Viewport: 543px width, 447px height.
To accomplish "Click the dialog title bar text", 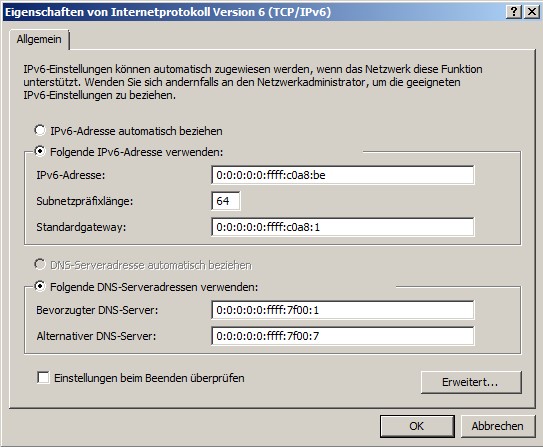I will click(x=168, y=12).
